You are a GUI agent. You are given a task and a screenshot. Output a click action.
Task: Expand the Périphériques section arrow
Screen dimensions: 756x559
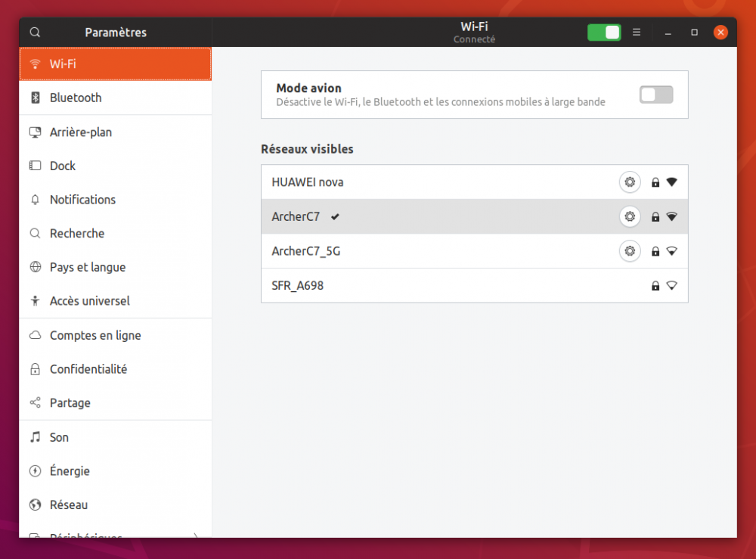click(x=196, y=536)
